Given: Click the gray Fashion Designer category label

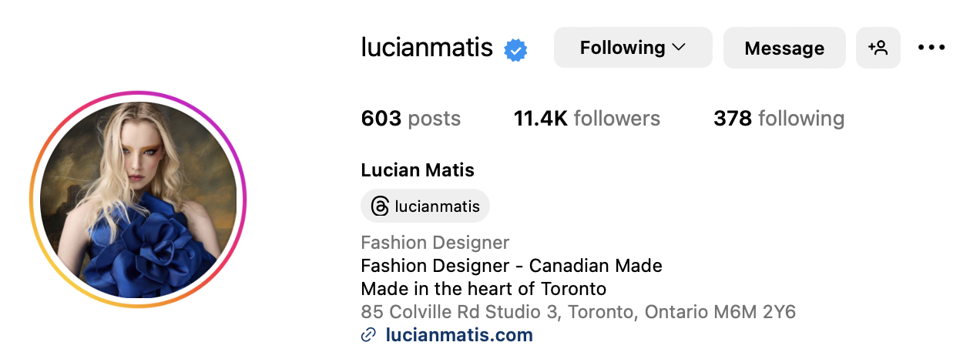Looking at the screenshot, I should 435,243.
